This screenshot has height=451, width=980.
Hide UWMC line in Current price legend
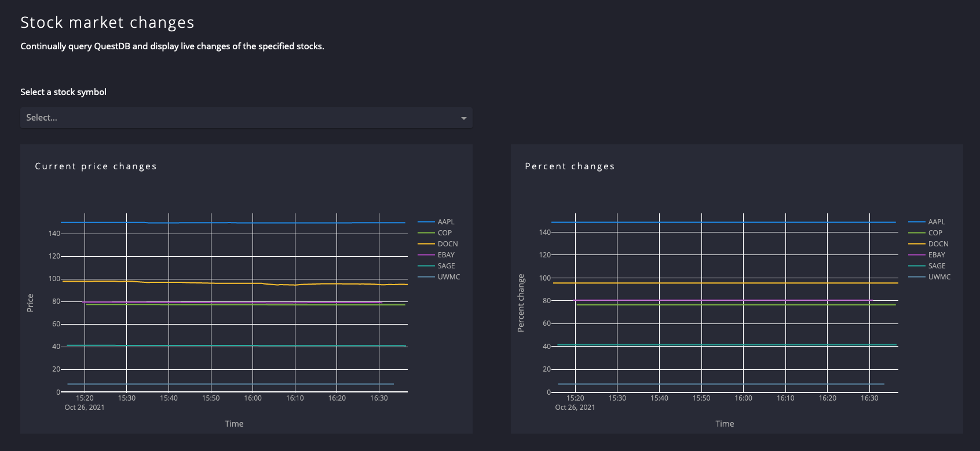click(x=448, y=277)
